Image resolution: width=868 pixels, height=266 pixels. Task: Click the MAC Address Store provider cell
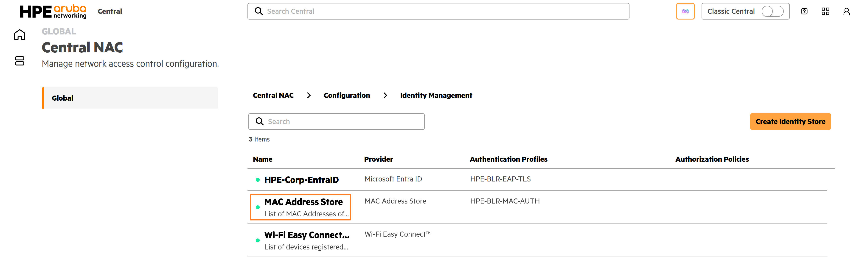[x=395, y=201]
